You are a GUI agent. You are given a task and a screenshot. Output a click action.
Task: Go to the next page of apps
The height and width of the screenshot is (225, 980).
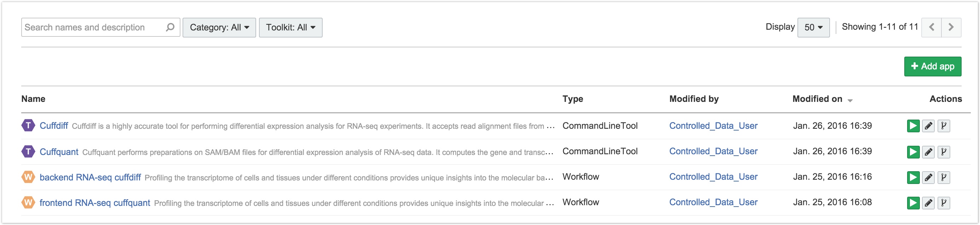[951, 27]
